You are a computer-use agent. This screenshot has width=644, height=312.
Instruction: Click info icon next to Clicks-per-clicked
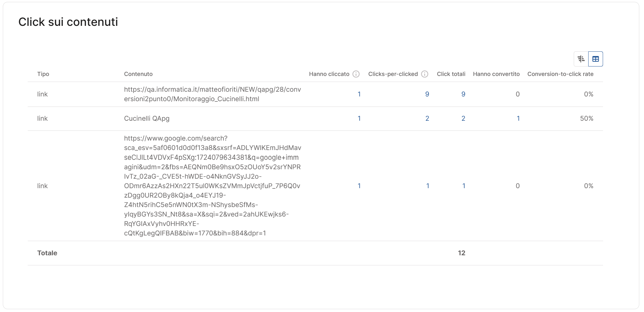425,74
